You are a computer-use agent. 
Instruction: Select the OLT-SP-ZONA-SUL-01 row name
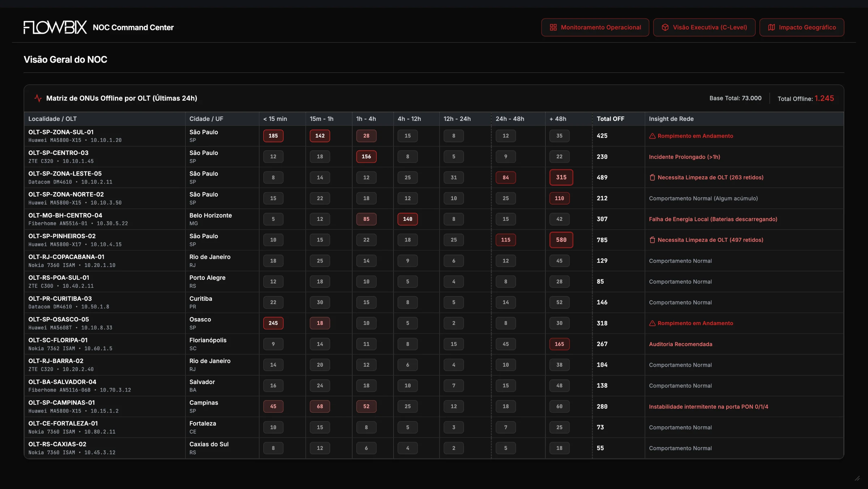coord(61,132)
